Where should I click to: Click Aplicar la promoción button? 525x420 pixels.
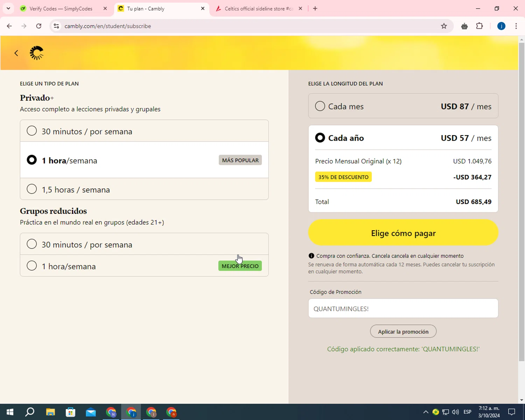pyautogui.click(x=403, y=331)
